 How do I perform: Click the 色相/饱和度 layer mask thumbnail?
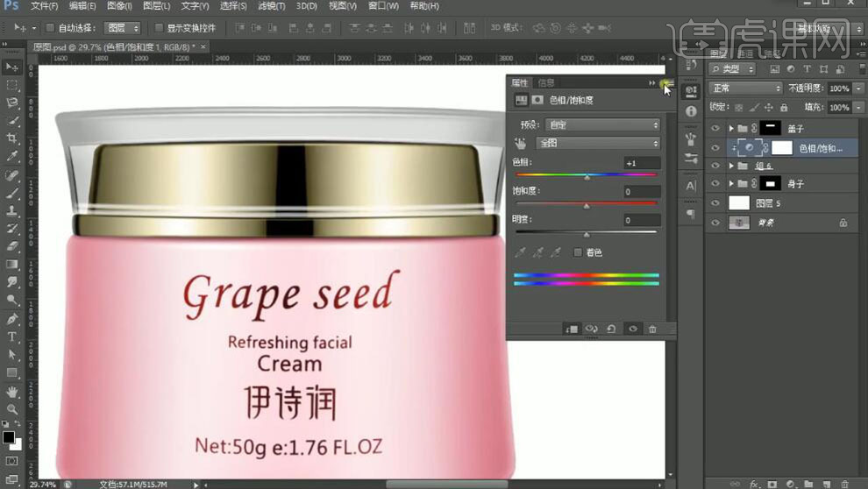coord(782,148)
